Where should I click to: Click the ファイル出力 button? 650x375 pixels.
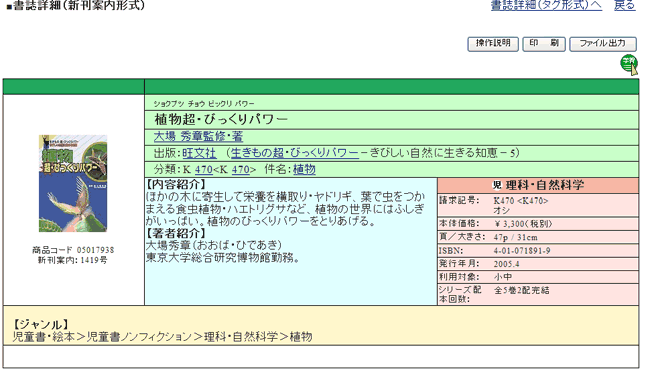(603, 44)
